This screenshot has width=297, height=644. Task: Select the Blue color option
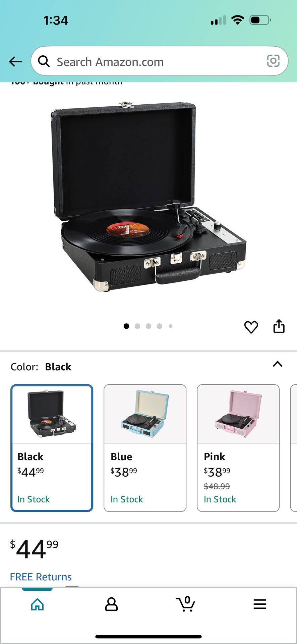point(145,448)
